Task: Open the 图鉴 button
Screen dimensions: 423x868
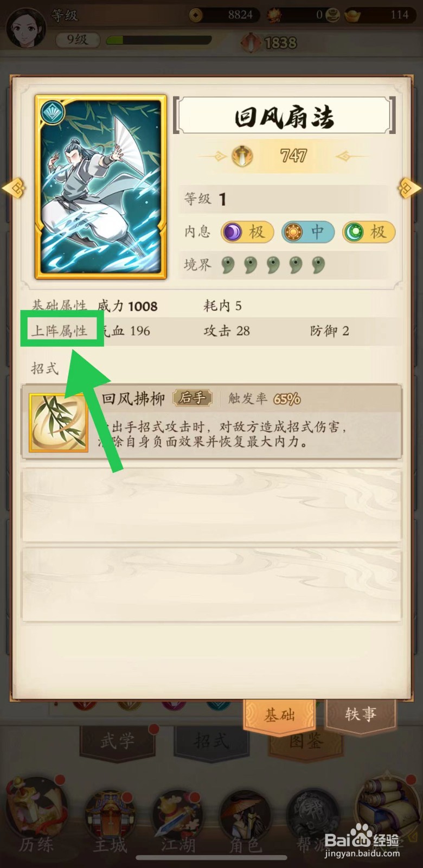Action: 306,741
